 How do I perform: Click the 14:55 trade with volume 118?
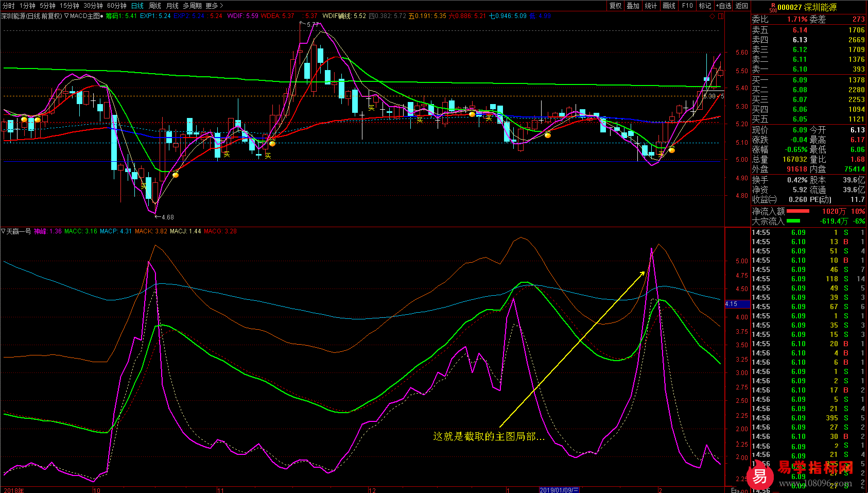tap(808, 279)
